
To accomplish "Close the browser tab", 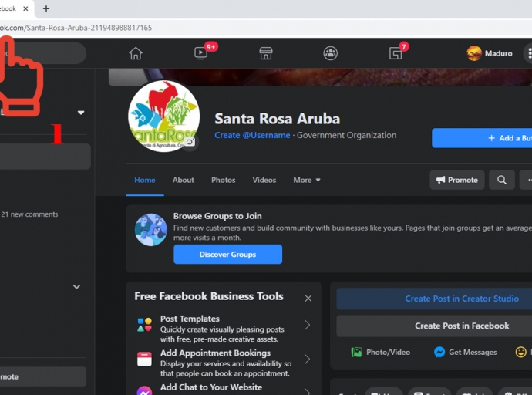I will (25, 8).
